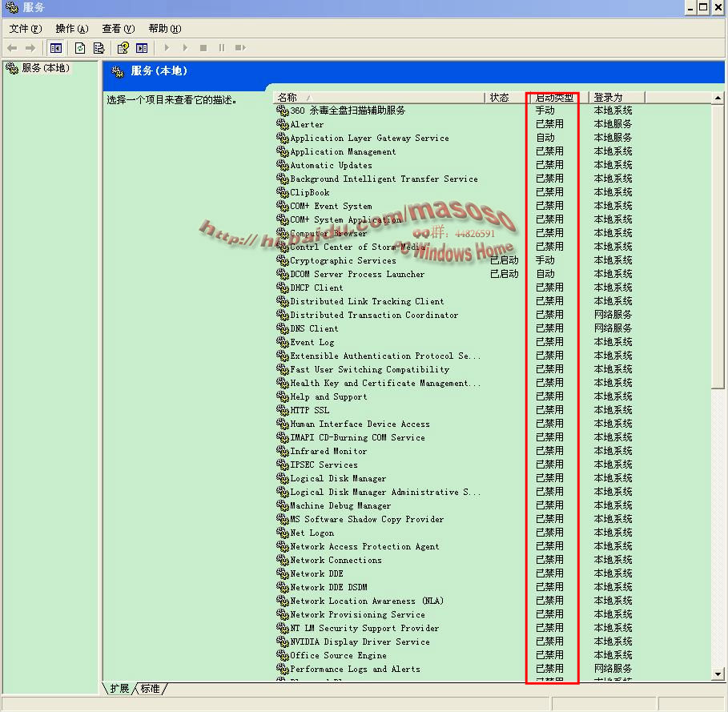Image resolution: width=728 pixels, height=712 pixels.
Task: Click the scrollbar down arrow of the service list
Action: (x=718, y=674)
